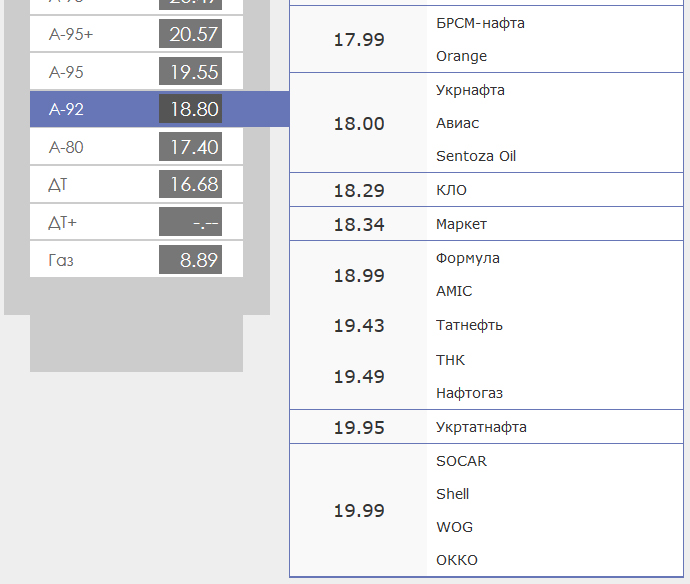Switch to A-95 fuel prices
The image size is (690, 584).
point(66,72)
